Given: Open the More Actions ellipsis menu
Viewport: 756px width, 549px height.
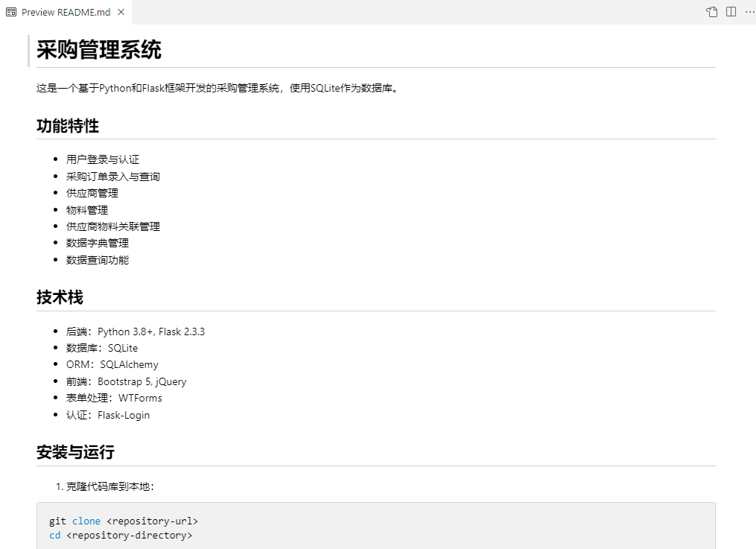Looking at the screenshot, I should tap(749, 12).
